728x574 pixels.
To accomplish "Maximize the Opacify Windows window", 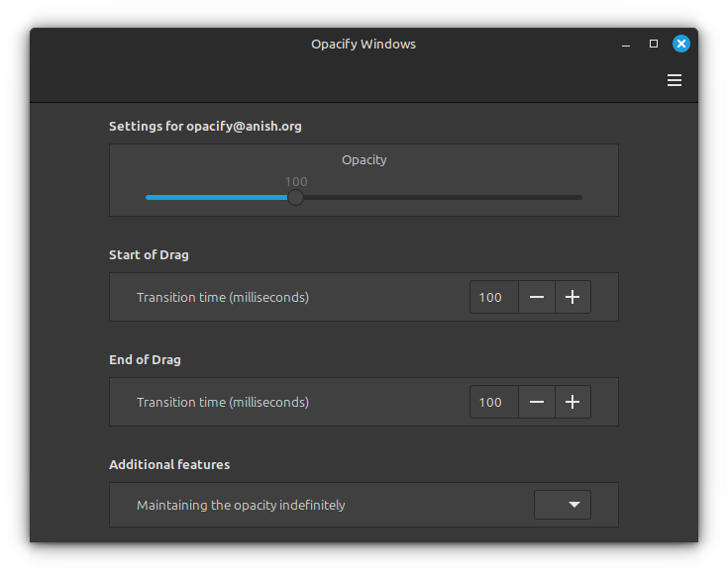I will click(x=654, y=44).
